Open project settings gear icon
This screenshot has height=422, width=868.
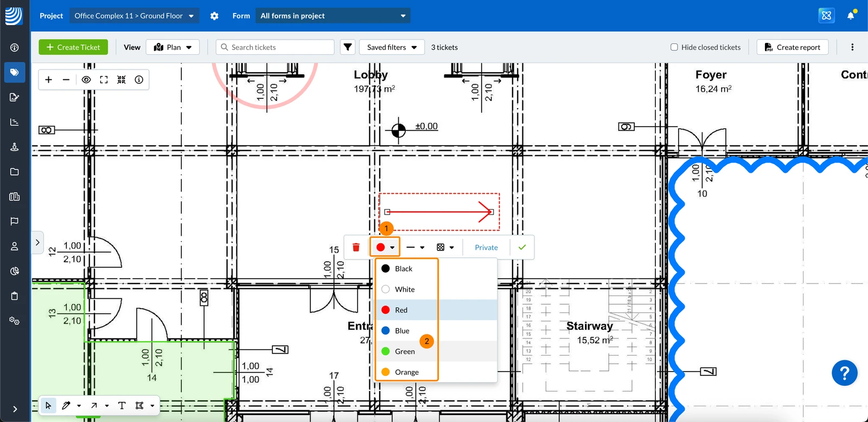click(x=214, y=16)
